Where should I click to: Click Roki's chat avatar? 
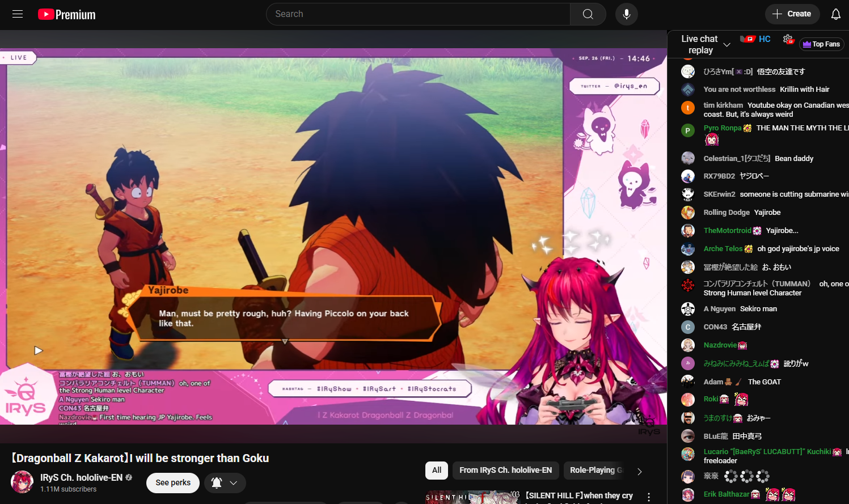(x=688, y=400)
